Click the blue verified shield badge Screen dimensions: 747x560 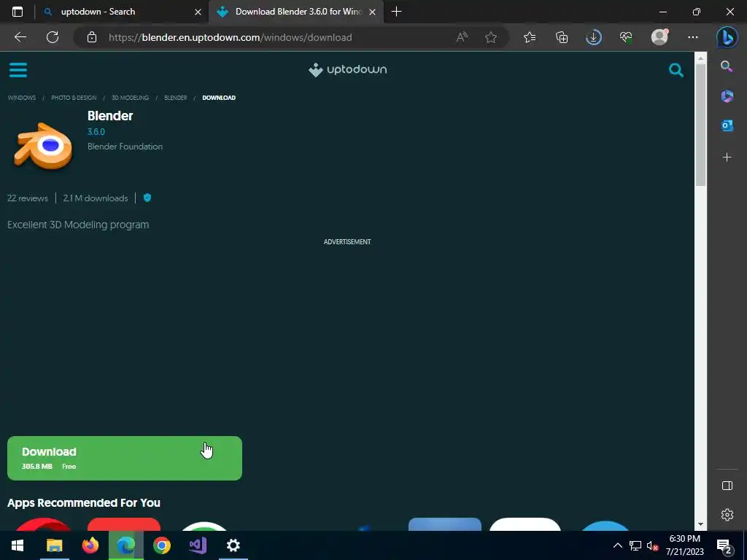[147, 198]
